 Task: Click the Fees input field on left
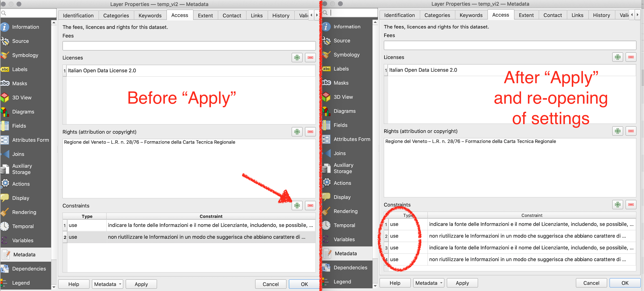click(x=189, y=46)
